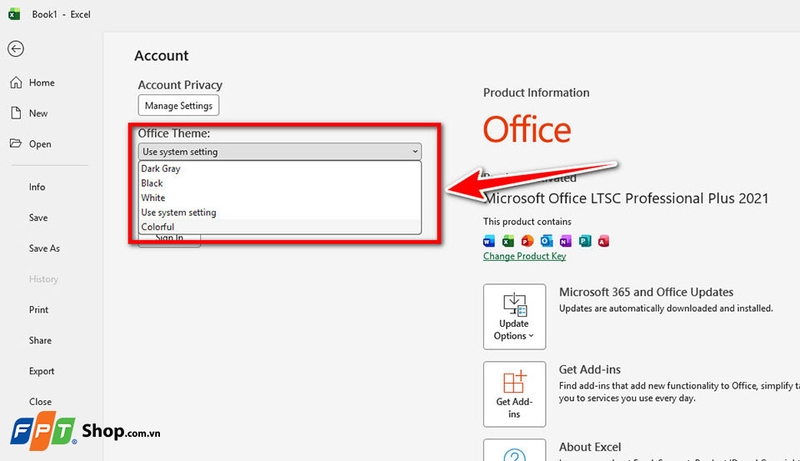Click the Outlook product icon
Image resolution: width=800 pixels, height=461 pixels.
(x=546, y=241)
